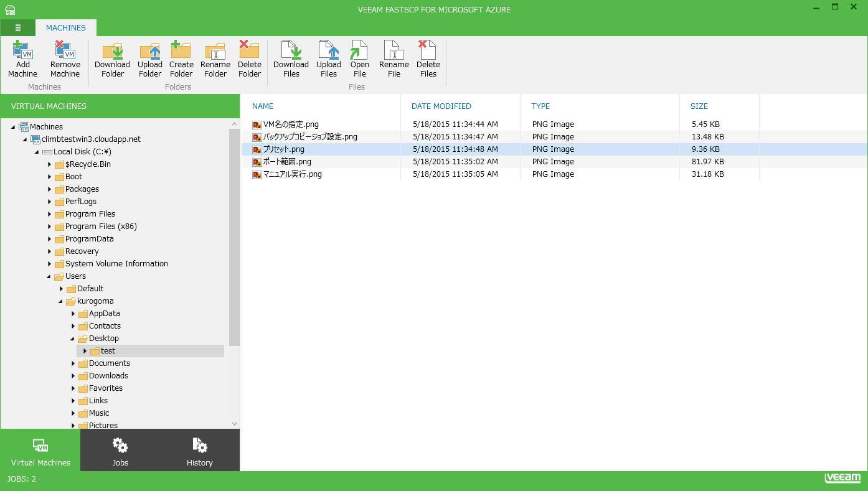Select the Music folder
The image size is (868, 491).
pos(98,413)
